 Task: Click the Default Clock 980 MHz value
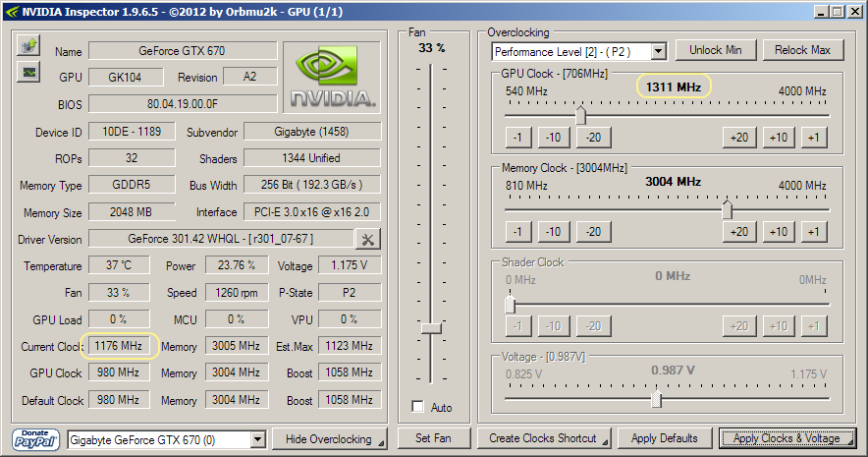coord(119,399)
